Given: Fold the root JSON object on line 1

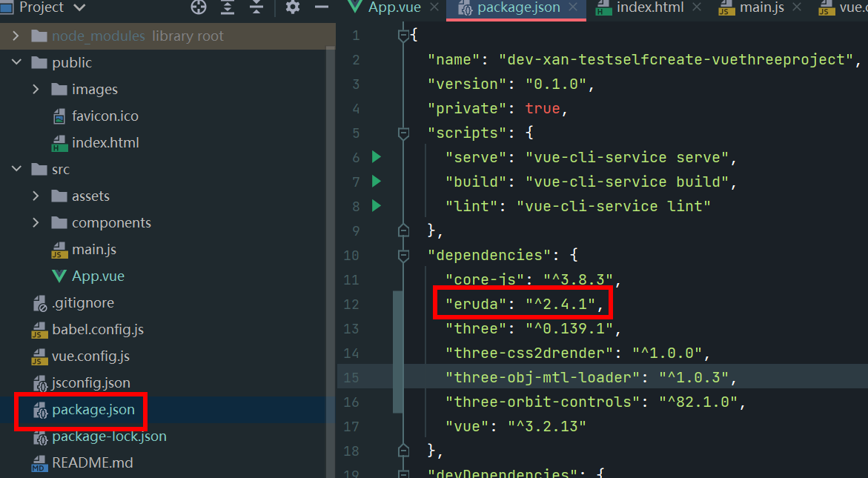Looking at the screenshot, I should click(x=403, y=36).
